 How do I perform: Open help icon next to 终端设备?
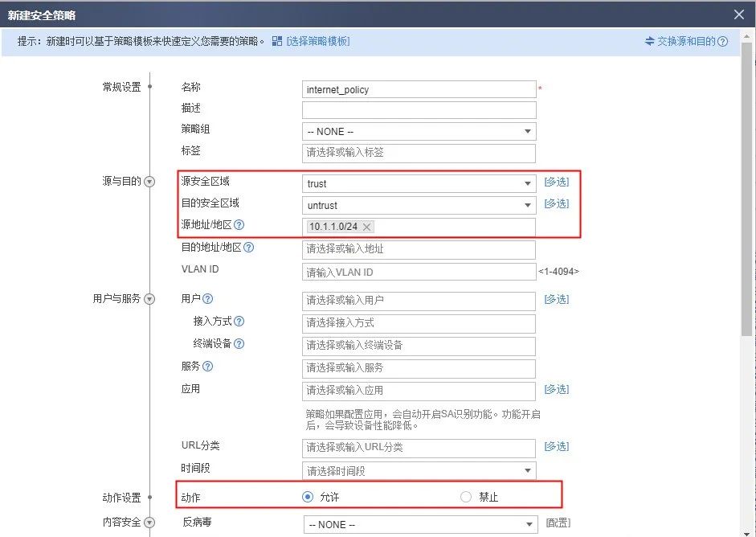(x=239, y=343)
